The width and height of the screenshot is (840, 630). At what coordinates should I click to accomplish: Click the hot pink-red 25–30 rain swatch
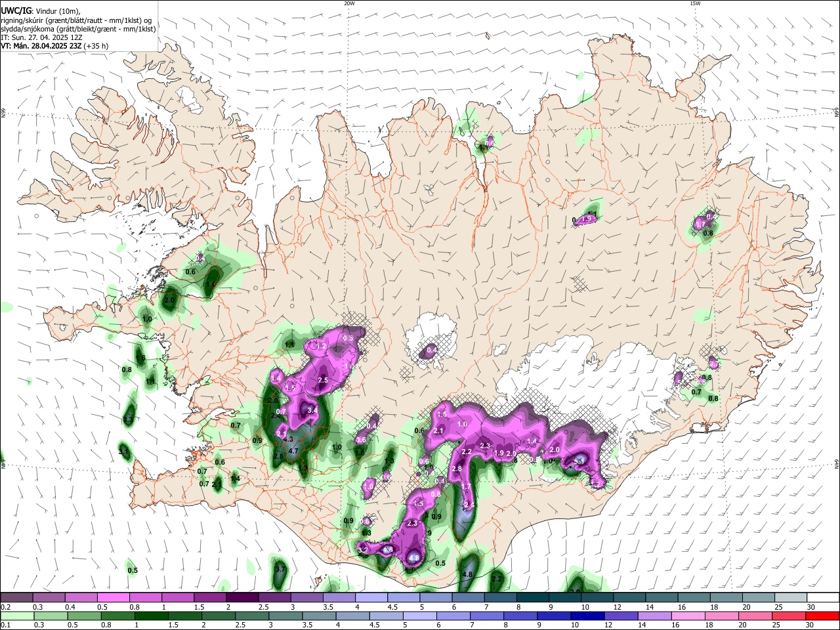point(789,616)
